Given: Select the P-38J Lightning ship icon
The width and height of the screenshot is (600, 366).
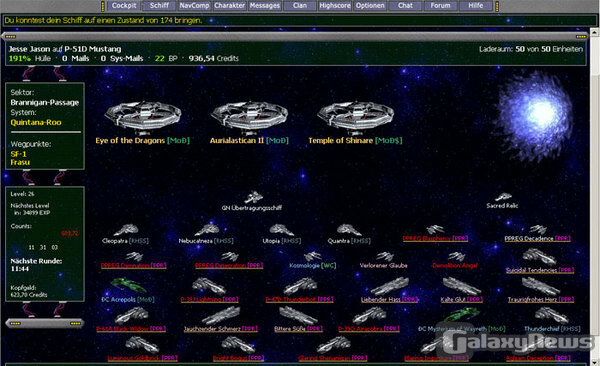Looking at the screenshot, I should coord(209,286).
